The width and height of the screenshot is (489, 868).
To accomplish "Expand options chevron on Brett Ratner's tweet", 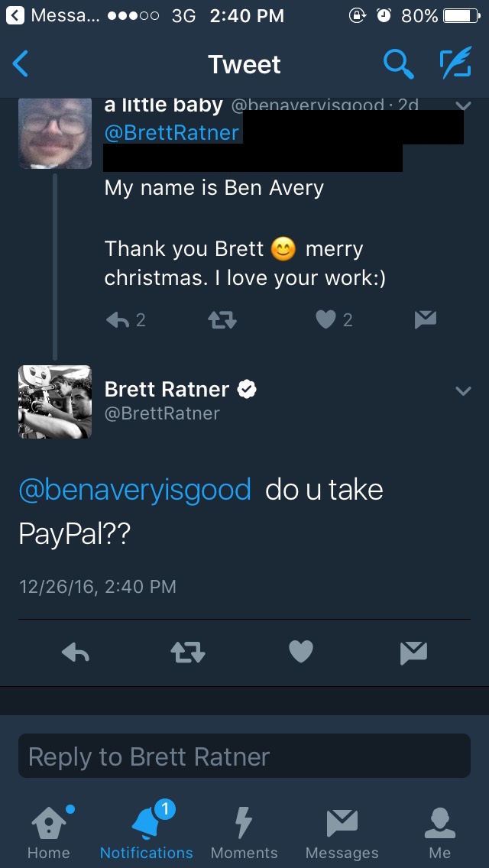I will click(463, 391).
